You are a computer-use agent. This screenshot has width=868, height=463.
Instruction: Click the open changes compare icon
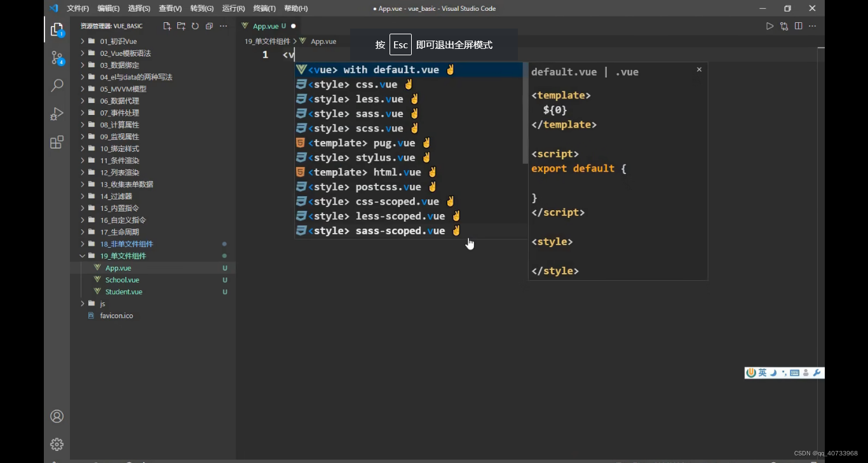point(784,26)
